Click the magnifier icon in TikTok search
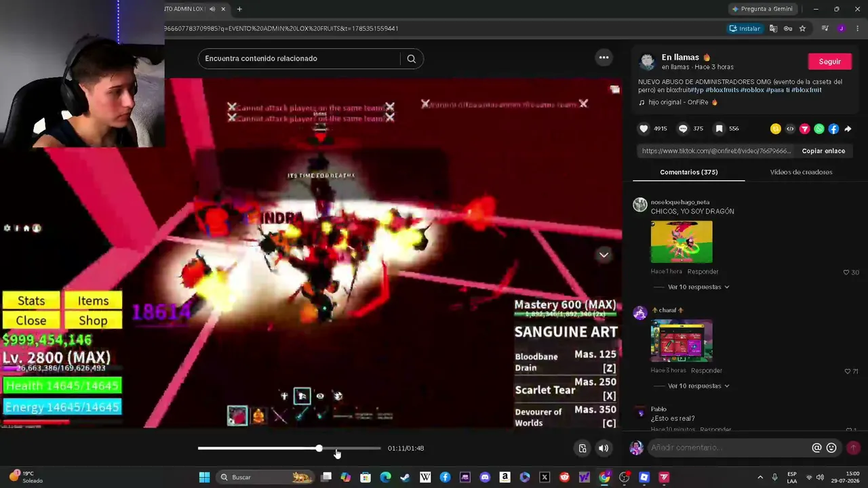The height and width of the screenshot is (488, 868). pos(411,58)
